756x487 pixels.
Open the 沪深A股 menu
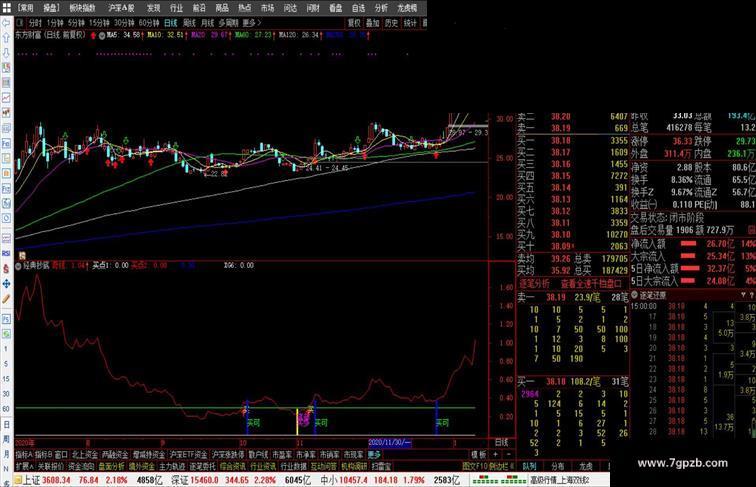[x=121, y=8]
